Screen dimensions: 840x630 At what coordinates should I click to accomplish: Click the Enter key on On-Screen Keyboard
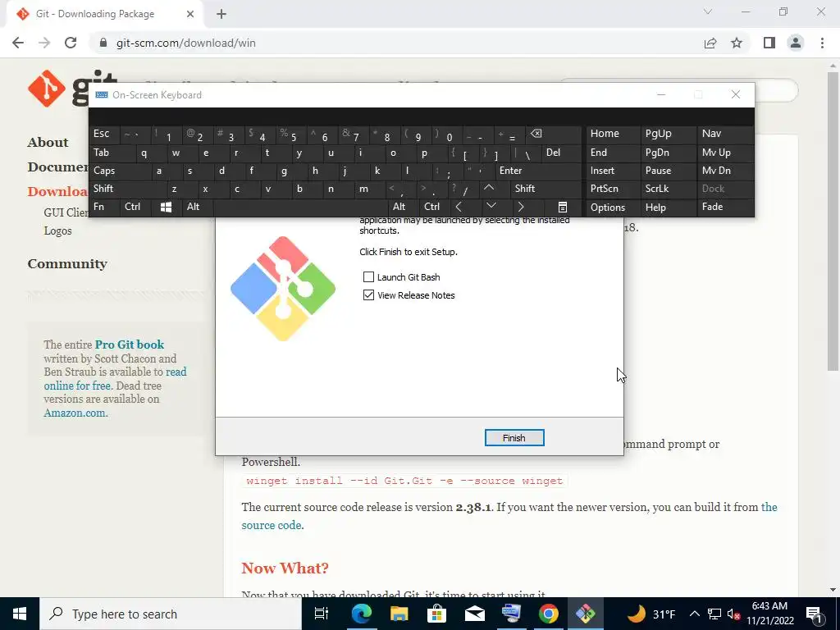click(538, 171)
